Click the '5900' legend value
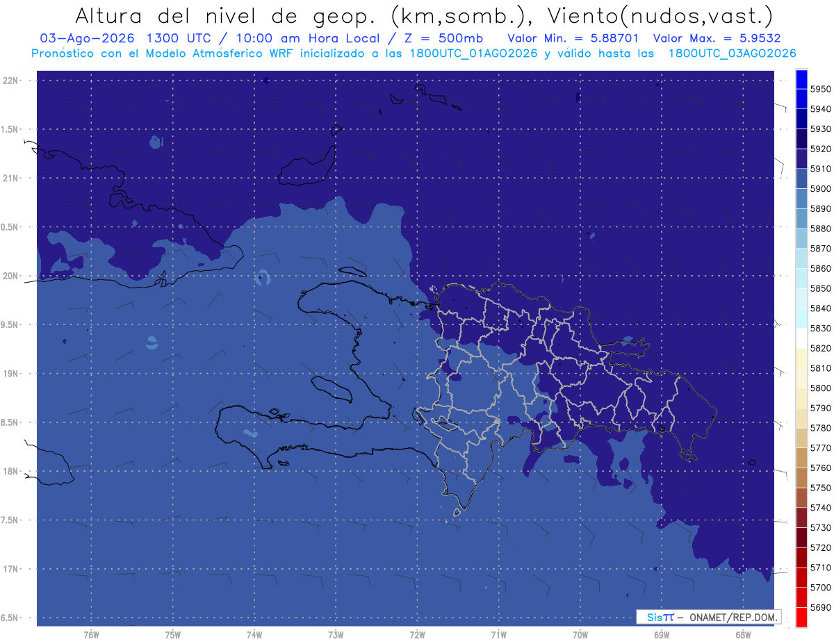Viewport: 834px width, 644px height. (820, 189)
